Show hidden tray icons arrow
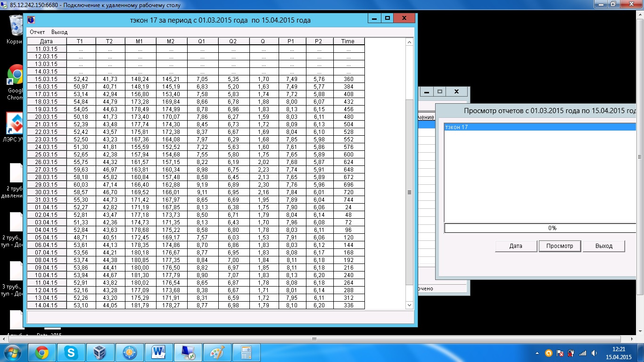The image size is (644, 362). (538, 353)
